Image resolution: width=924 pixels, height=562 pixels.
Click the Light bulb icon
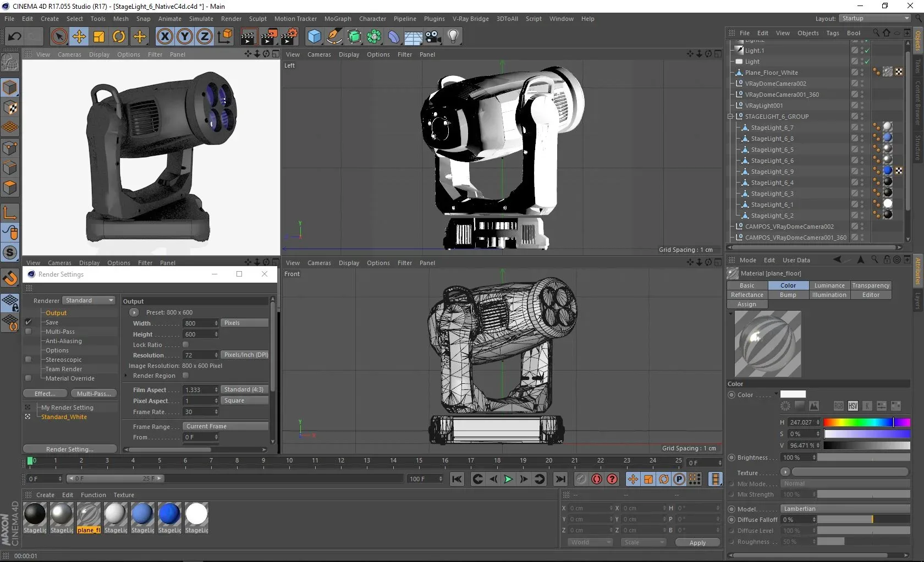[x=453, y=37]
